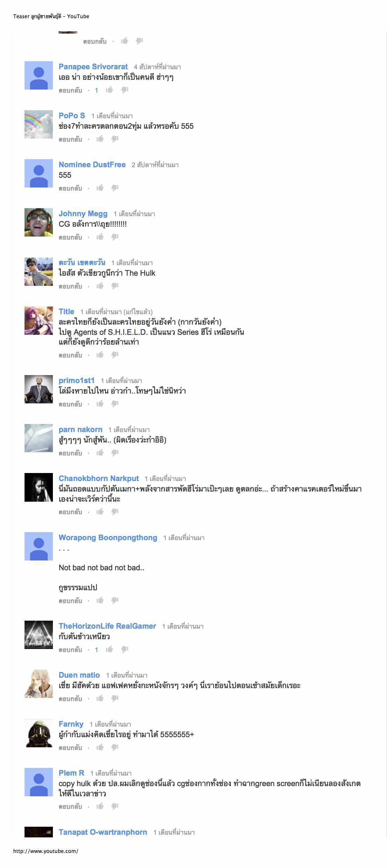Like Plem R's copy hulk comment

click(100, 806)
